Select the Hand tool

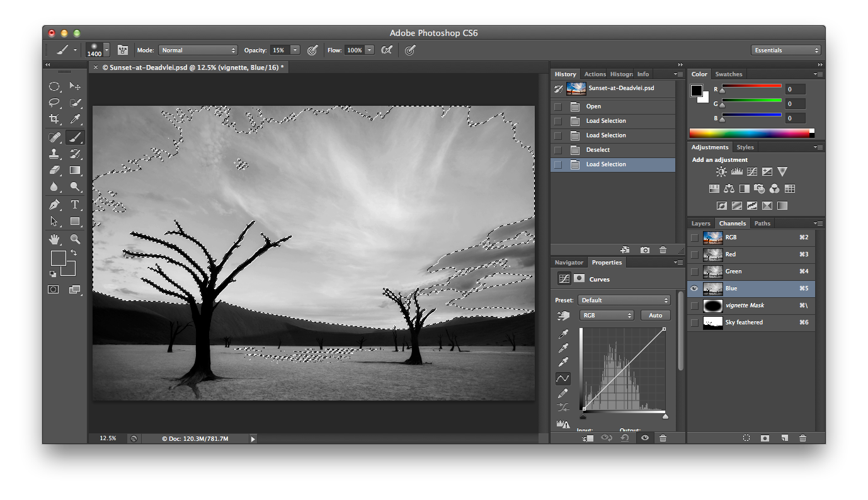55,239
